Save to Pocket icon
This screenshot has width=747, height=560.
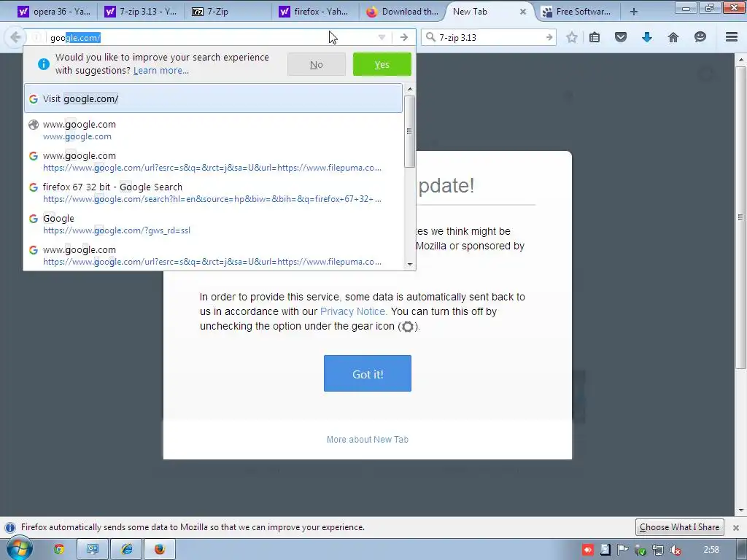[621, 37]
